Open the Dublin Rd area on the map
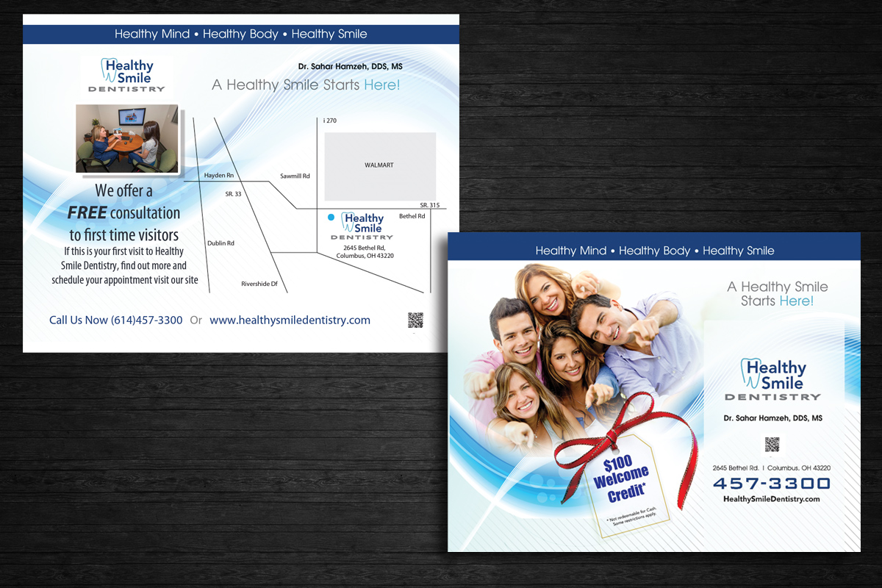The width and height of the screenshot is (882, 588). click(x=220, y=243)
